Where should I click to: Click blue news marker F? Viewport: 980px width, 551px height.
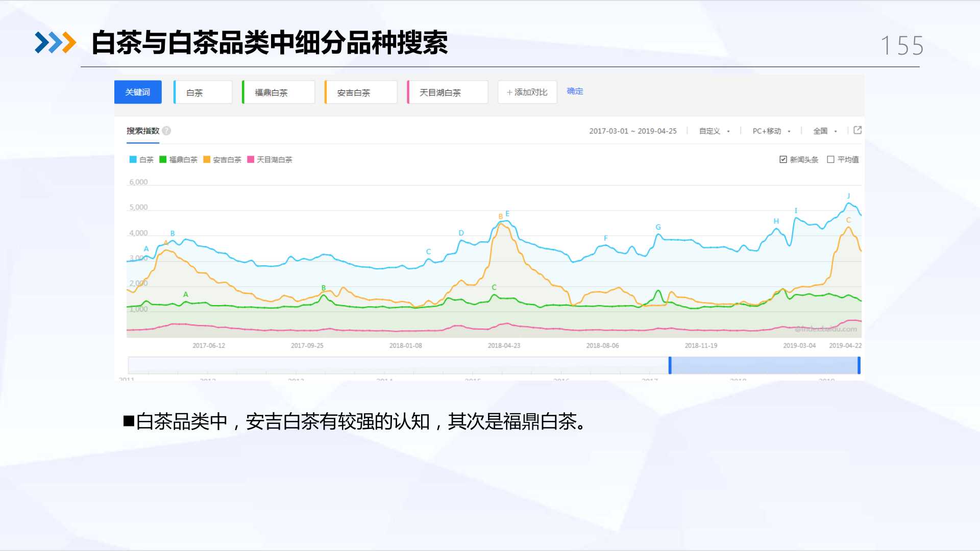[606, 238]
